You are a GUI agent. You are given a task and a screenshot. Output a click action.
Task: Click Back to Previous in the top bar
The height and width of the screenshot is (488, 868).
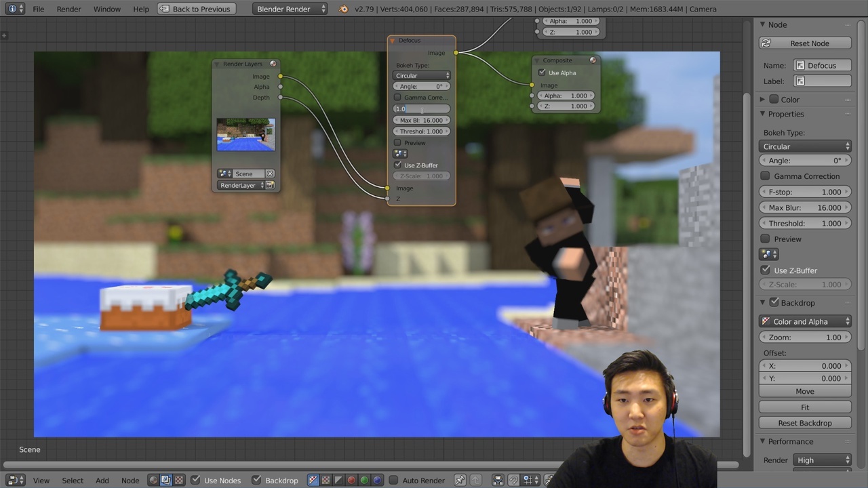[x=196, y=9]
